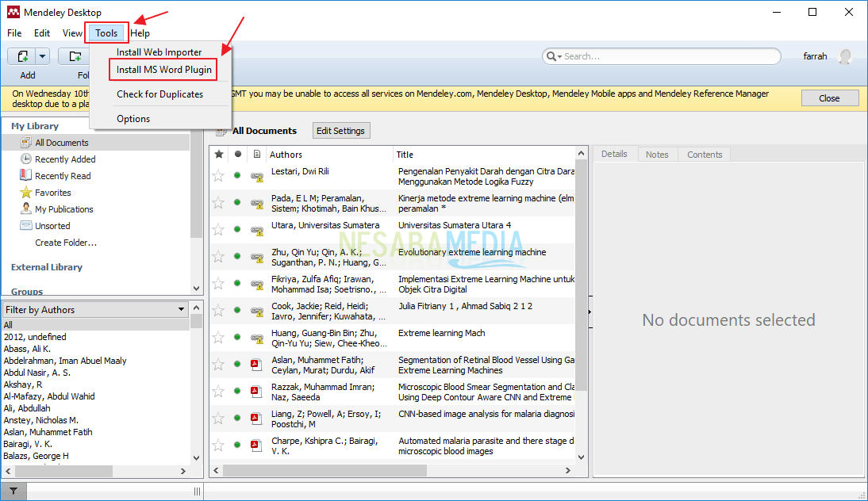Image resolution: width=868 pixels, height=501 pixels.
Task: Open PDF icon for Liang, Z; Powell
Action: (x=255, y=418)
